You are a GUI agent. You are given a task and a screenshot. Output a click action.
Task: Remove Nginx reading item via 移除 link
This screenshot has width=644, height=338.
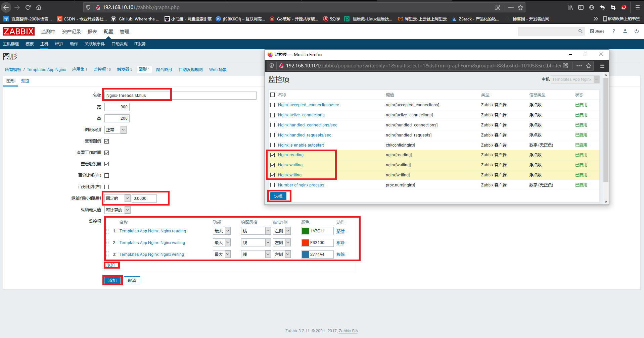[x=340, y=231]
